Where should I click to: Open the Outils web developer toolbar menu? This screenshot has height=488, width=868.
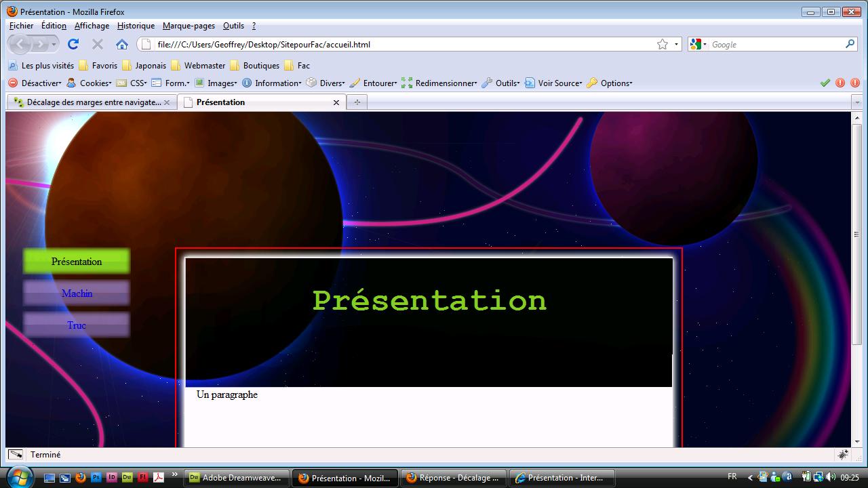(x=500, y=83)
